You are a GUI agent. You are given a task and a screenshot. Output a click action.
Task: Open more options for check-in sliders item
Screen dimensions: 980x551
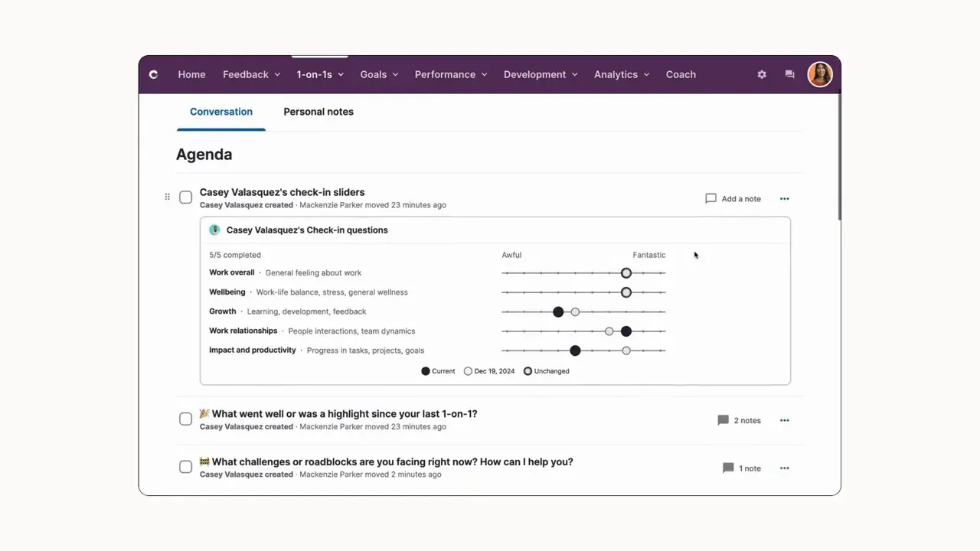tap(784, 198)
